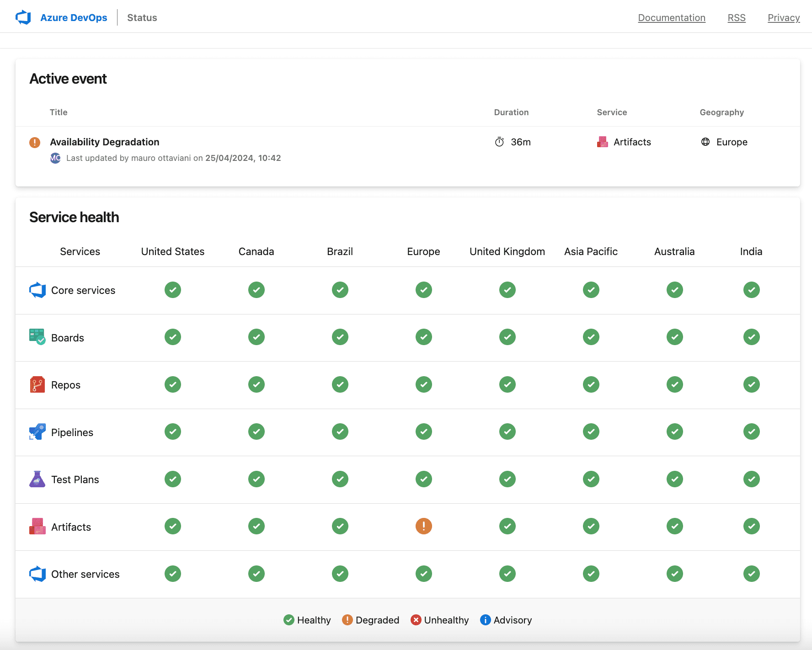
Task: Click the Duration column header
Action: click(511, 112)
